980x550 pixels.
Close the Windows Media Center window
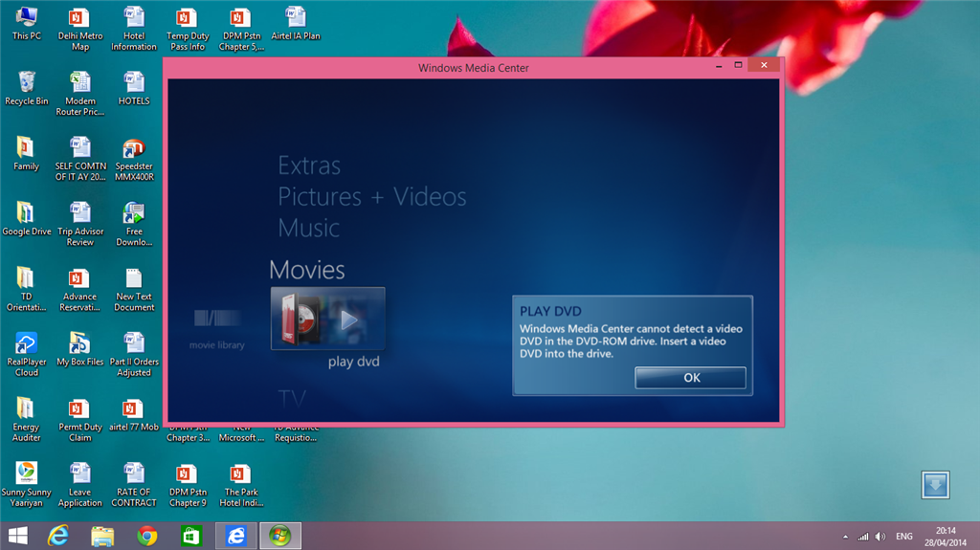pyautogui.click(x=764, y=65)
